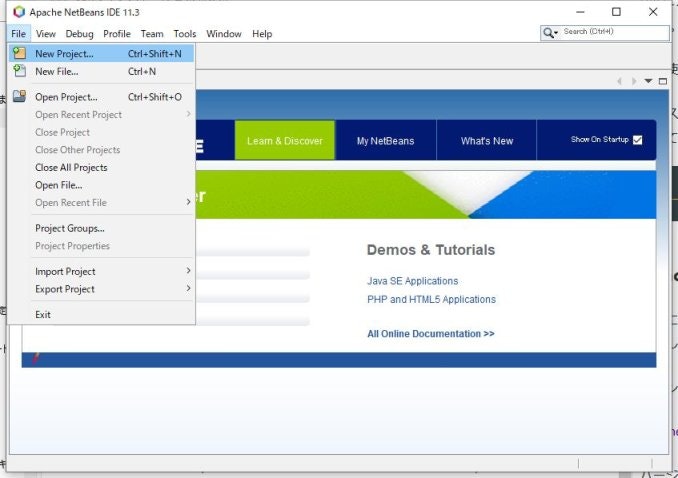Screen dimensions: 678x478
Task: Open the Profile menu
Action: tap(117, 34)
